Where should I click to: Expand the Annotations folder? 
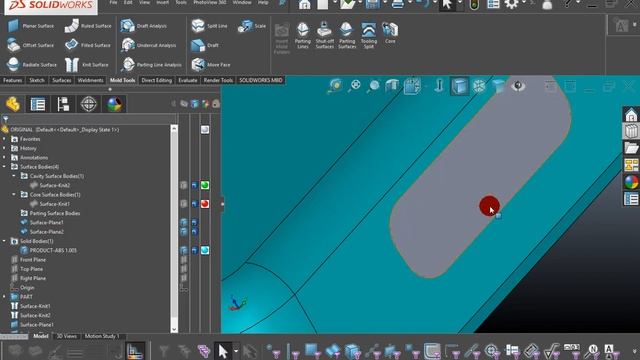[x=4, y=158]
